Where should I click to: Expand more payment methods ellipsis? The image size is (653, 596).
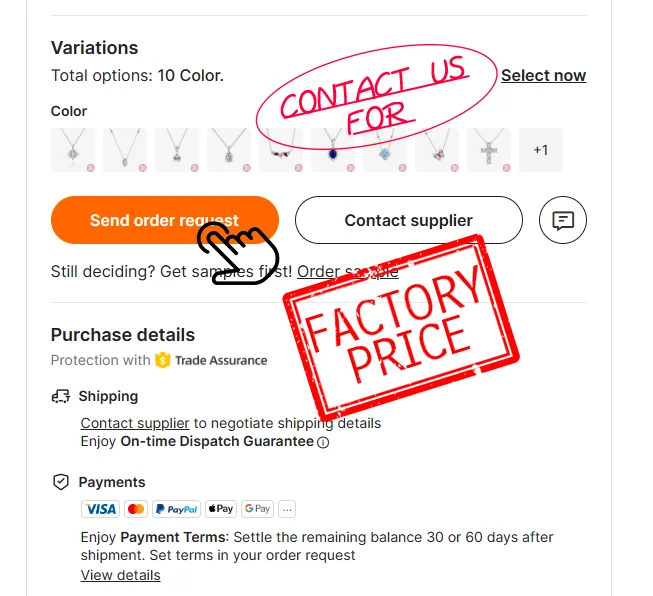287,509
